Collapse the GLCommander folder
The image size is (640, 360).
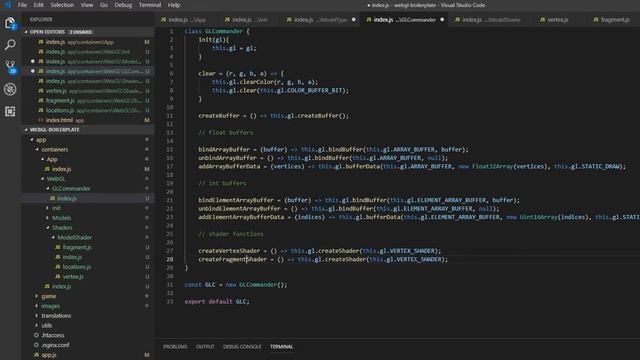pyautogui.click(x=48, y=189)
